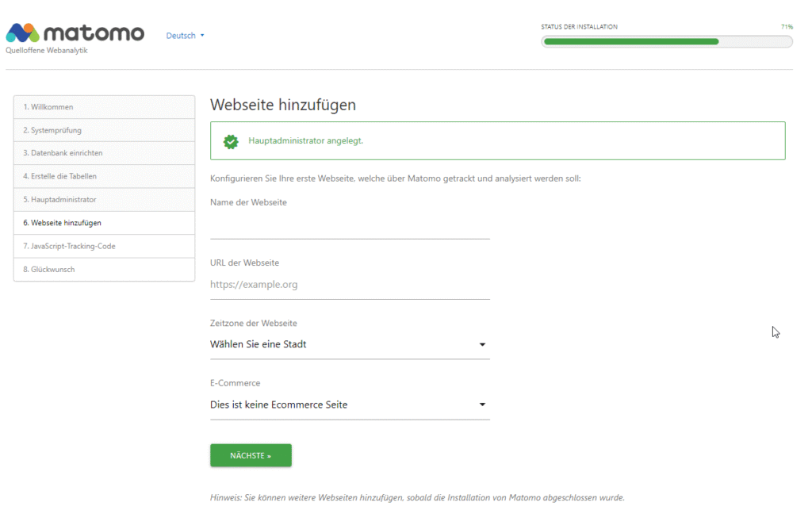Click the arrow next to keine Ecommerce Seite
The width and height of the screenshot is (812, 510).
point(482,405)
